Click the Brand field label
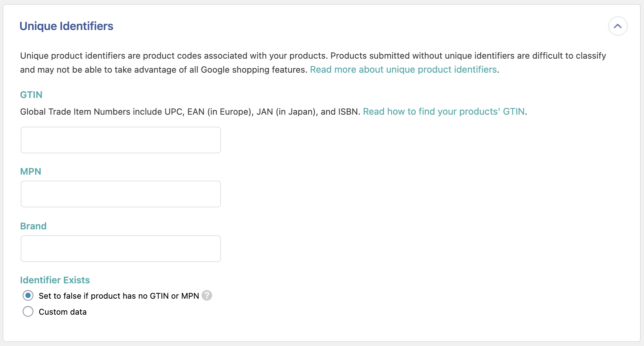644x346 pixels. [33, 226]
